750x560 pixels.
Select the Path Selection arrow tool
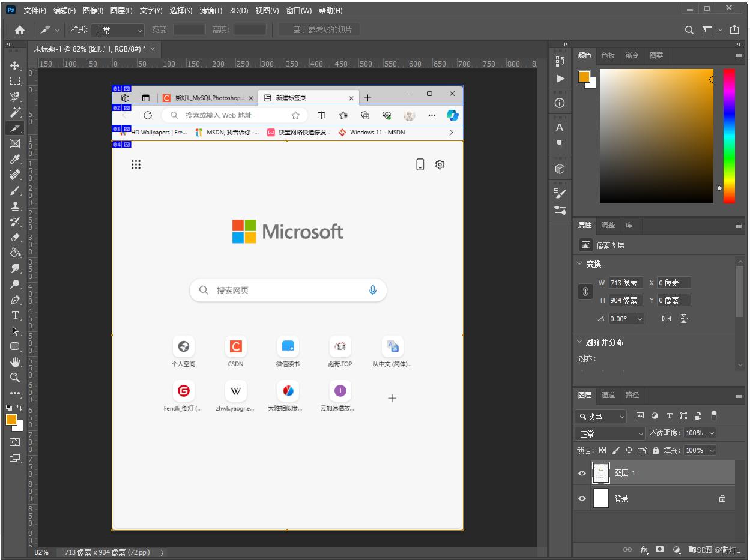[15, 331]
